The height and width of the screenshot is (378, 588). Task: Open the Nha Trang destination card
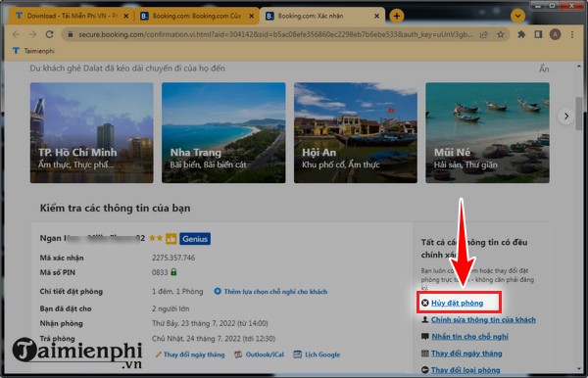[x=223, y=132]
